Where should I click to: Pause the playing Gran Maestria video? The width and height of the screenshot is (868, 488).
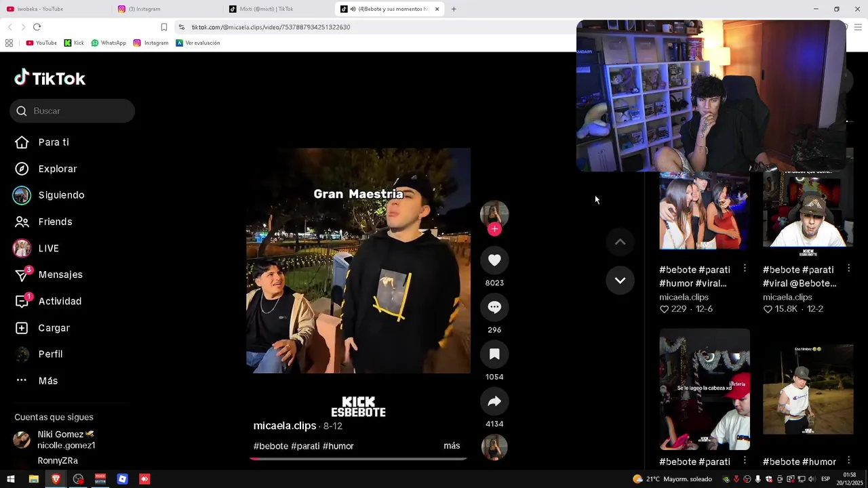pyautogui.click(x=358, y=261)
